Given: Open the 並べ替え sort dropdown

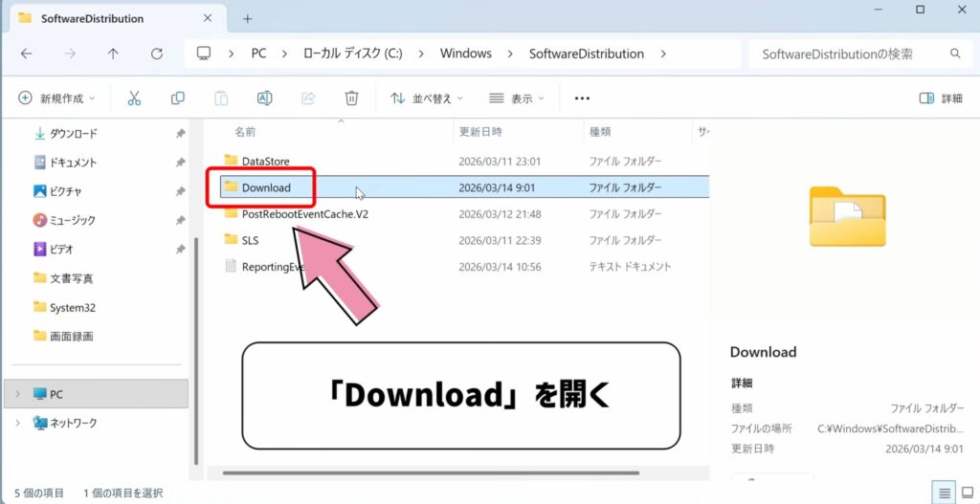Looking at the screenshot, I should pyautogui.click(x=427, y=99).
